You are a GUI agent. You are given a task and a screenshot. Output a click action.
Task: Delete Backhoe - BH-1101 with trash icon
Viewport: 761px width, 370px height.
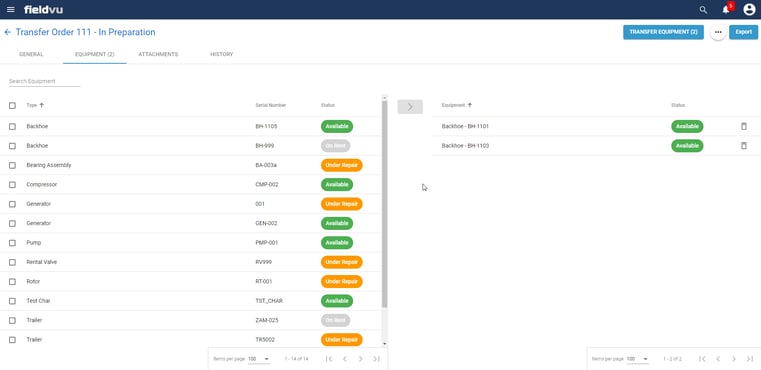point(744,126)
